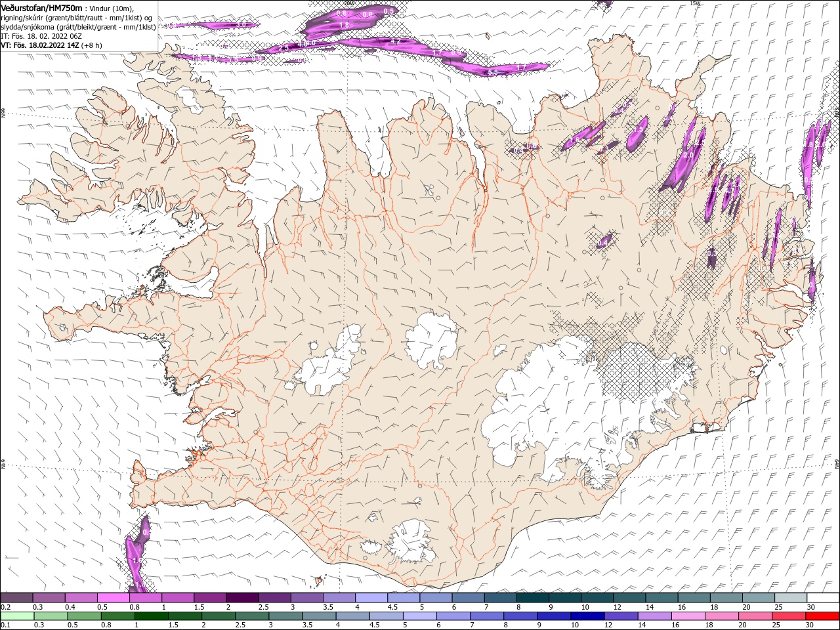
Task: Click the initial time 'IT: Fös. 18. 02. 2022 06Z'
Action: [x=41, y=36]
